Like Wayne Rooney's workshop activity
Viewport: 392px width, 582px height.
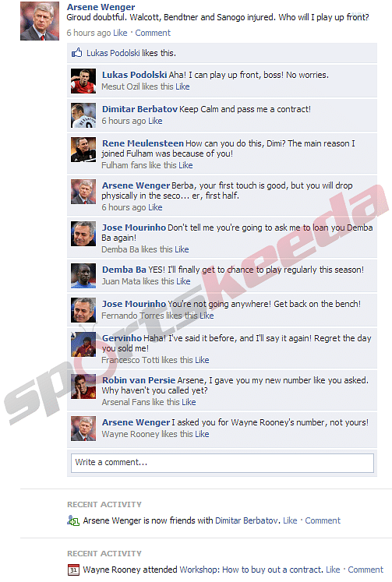click(x=333, y=570)
